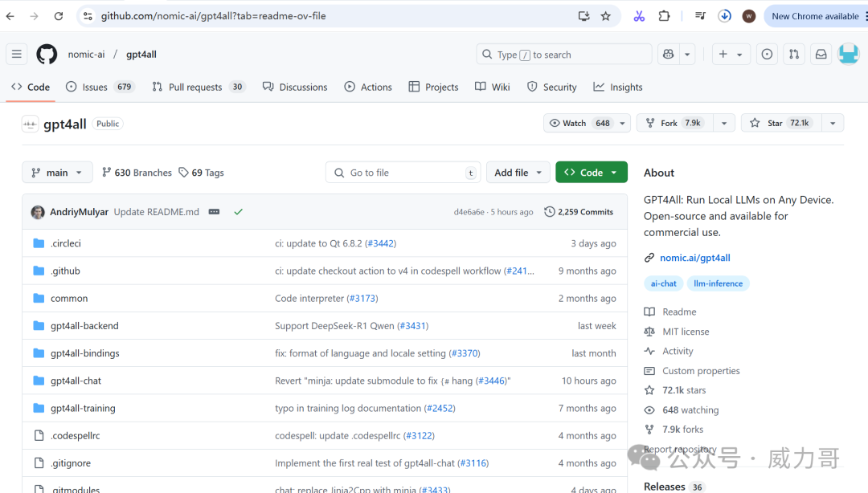
Task: Click the GitHub search box
Action: coord(564,55)
